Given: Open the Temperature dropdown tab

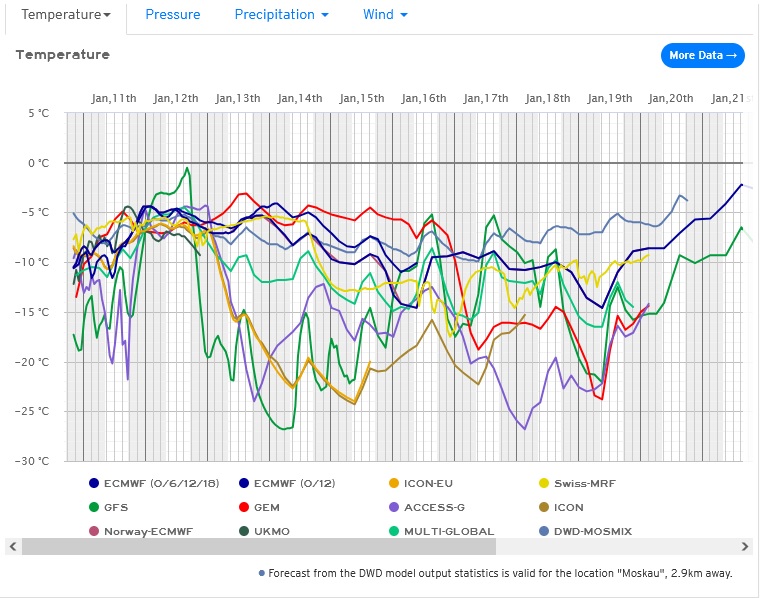Looking at the screenshot, I should point(66,15).
